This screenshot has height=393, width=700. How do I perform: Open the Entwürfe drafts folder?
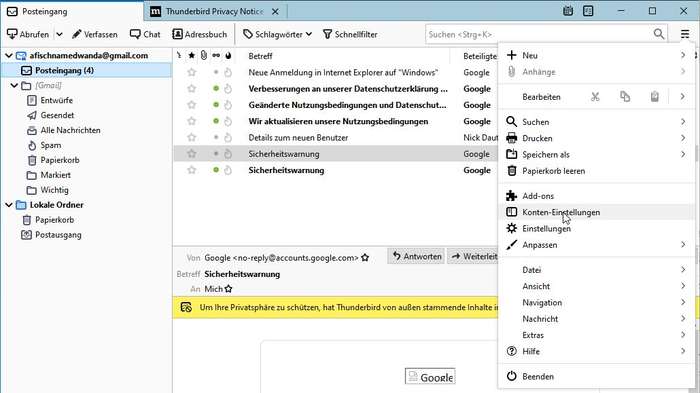point(56,100)
